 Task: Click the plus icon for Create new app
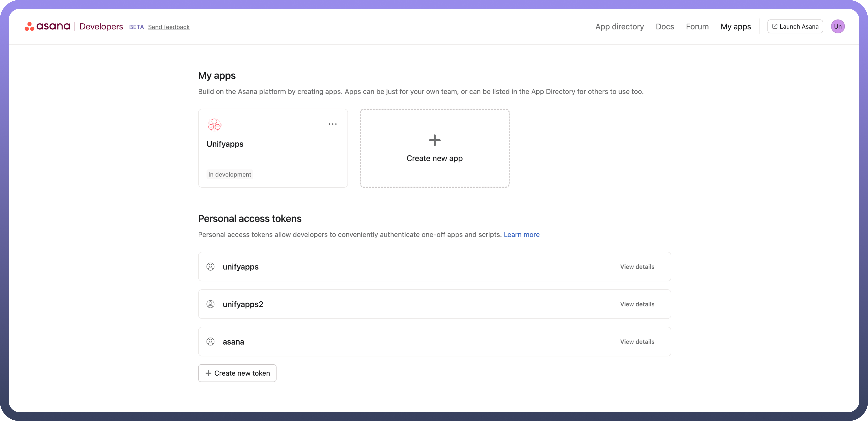(x=434, y=140)
